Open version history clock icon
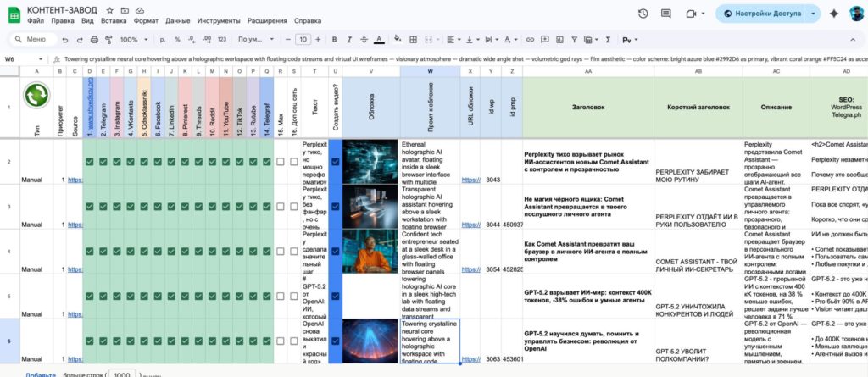The image size is (868, 377). [643, 14]
